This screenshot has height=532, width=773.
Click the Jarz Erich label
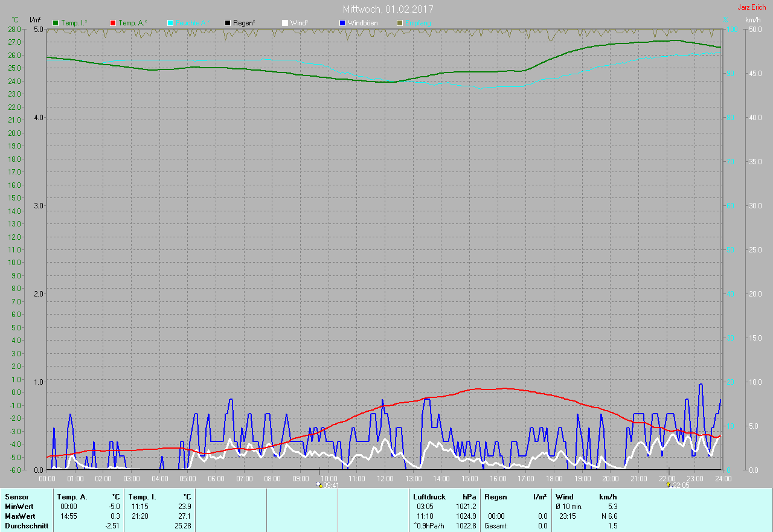pyautogui.click(x=751, y=7)
